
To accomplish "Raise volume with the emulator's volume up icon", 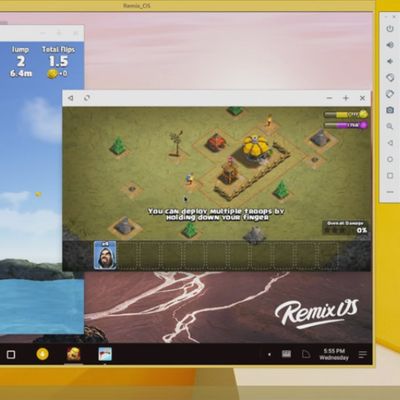I will coord(390,45).
